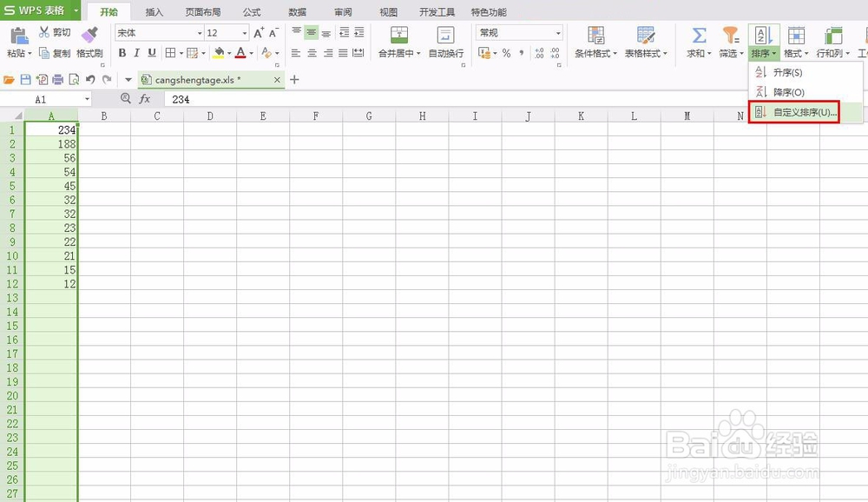The image size is (868, 502).
Task: Increase font size with A+ icon
Action: tap(259, 33)
